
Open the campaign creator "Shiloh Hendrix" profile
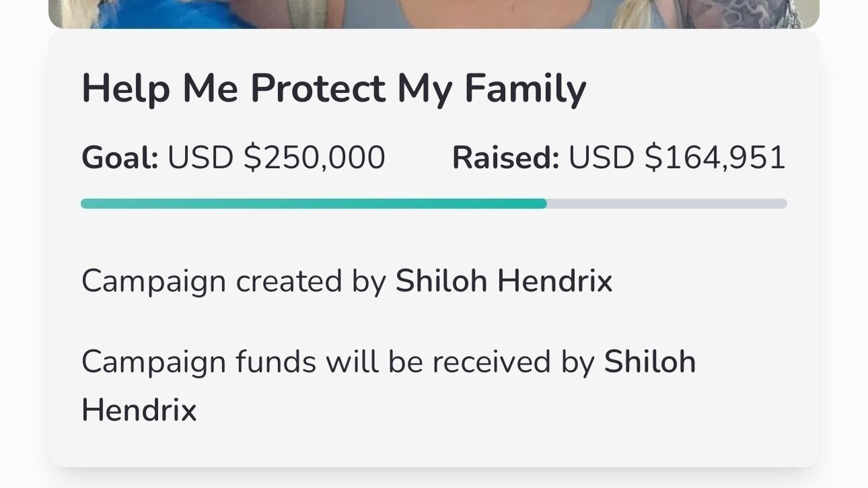point(505,281)
